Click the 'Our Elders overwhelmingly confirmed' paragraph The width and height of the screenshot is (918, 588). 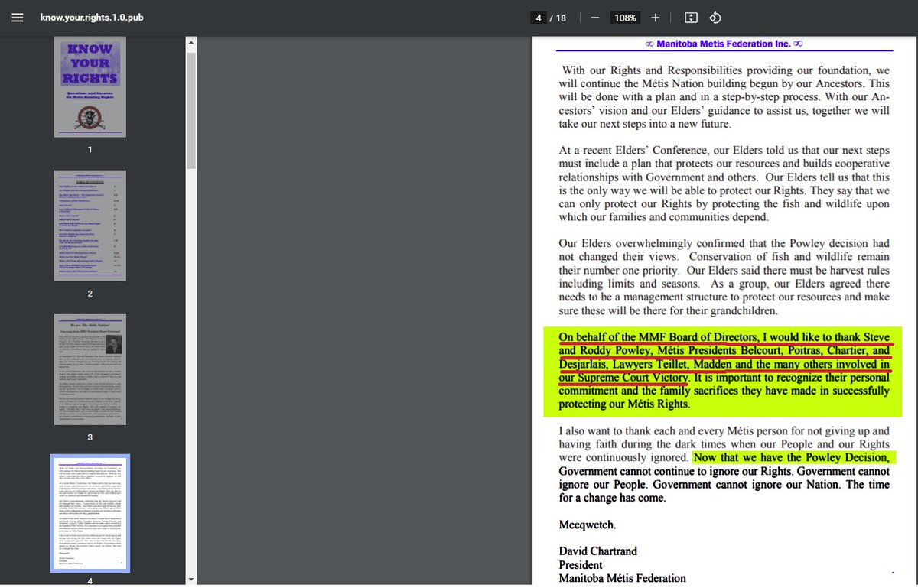click(724, 278)
